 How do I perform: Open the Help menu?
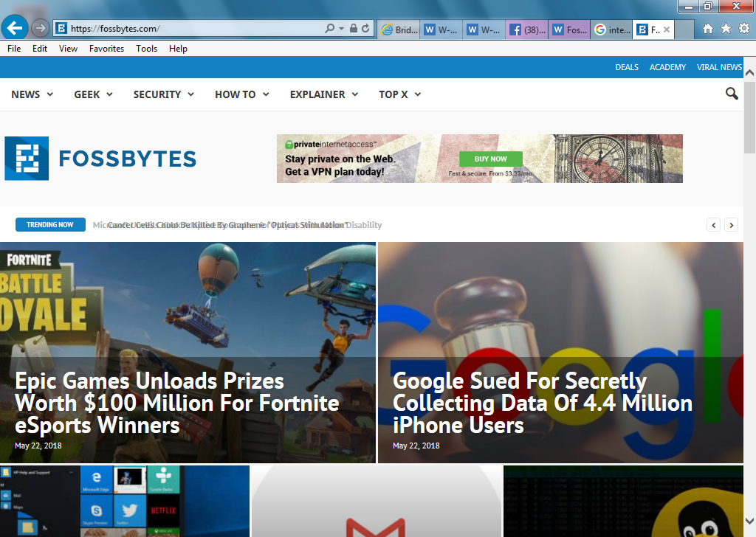pyautogui.click(x=178, y=49)
